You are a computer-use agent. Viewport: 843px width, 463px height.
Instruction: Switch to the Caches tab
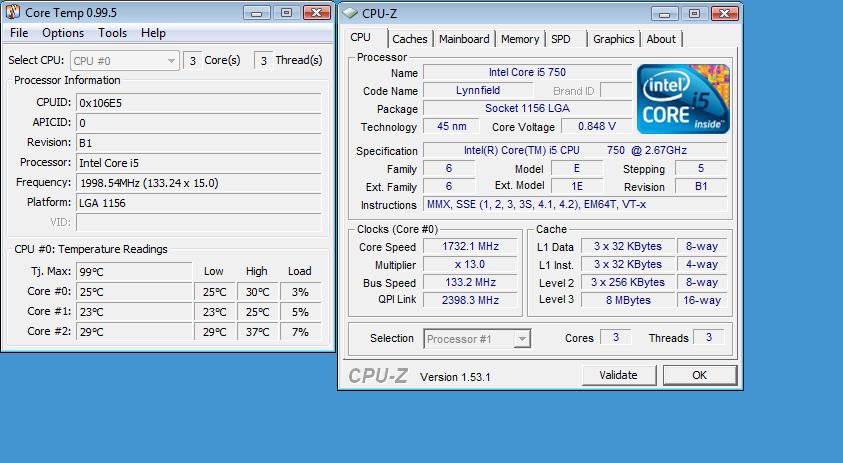[410, 39]
